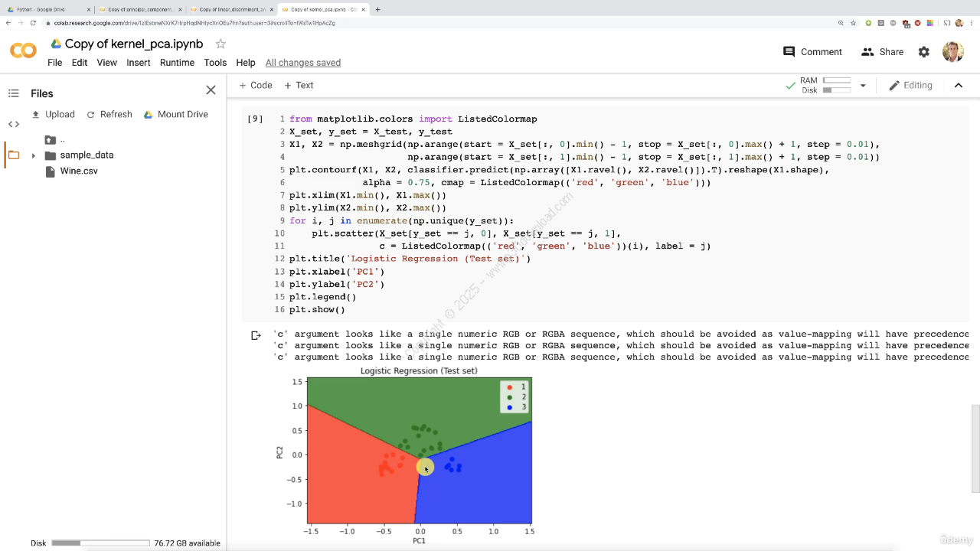Click the Mount Drive button
The height and width of the screenshot is (551, 980).
point(175,114)
